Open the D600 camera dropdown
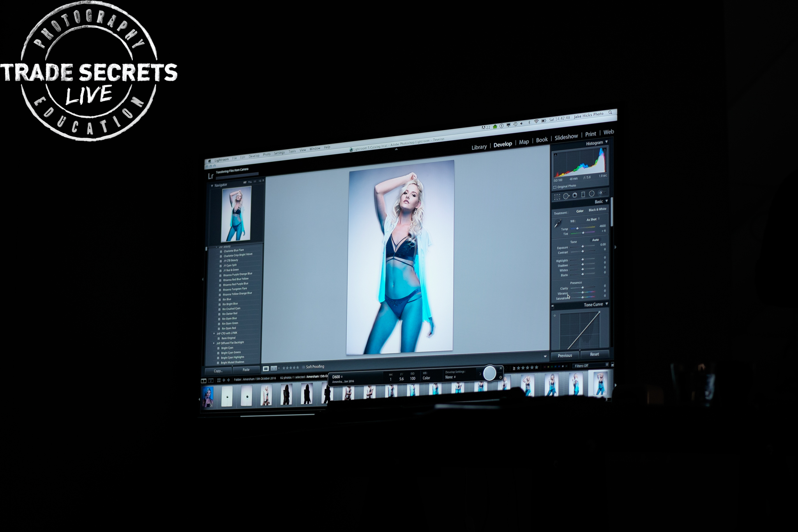This screenshot has width=798, height=532. pos(337,377)
